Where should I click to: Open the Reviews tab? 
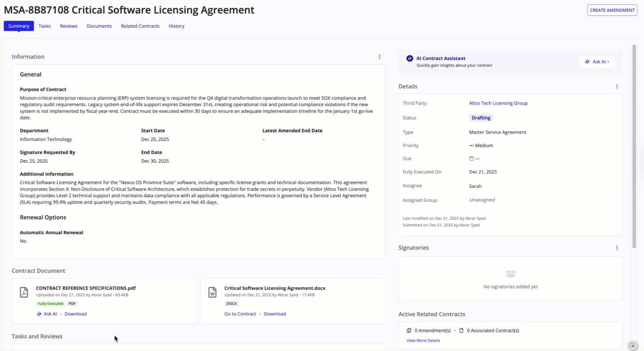69,26
